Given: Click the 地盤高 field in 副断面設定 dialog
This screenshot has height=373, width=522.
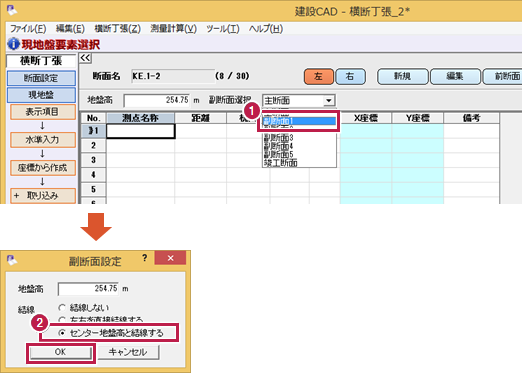Looking at the screenshot, I should [88, 289].
